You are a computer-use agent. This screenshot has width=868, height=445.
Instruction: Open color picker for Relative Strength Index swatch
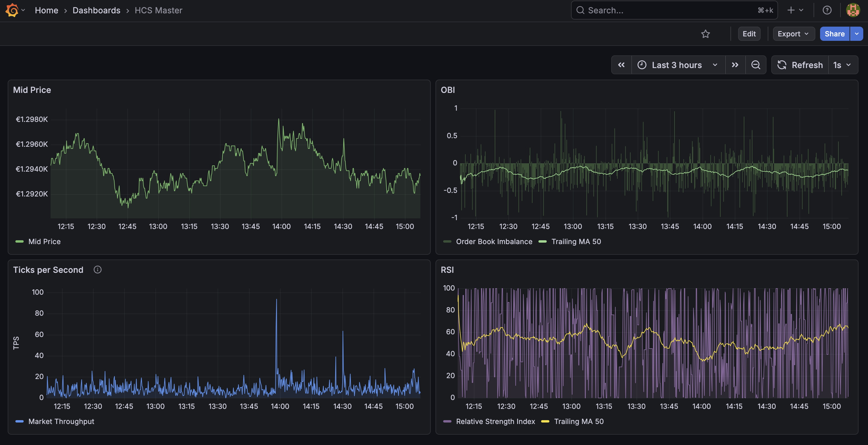(x=447, y=421)
